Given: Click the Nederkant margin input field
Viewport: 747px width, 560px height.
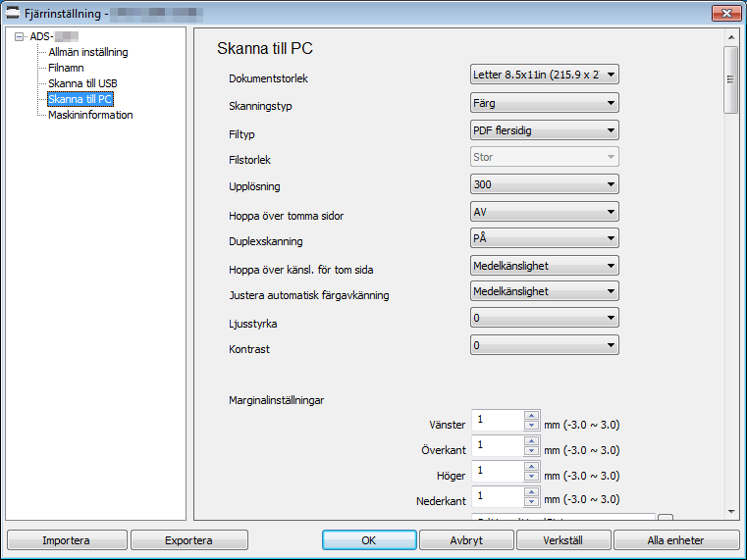Looking at the screenshot, I should (x=498, y=496).
